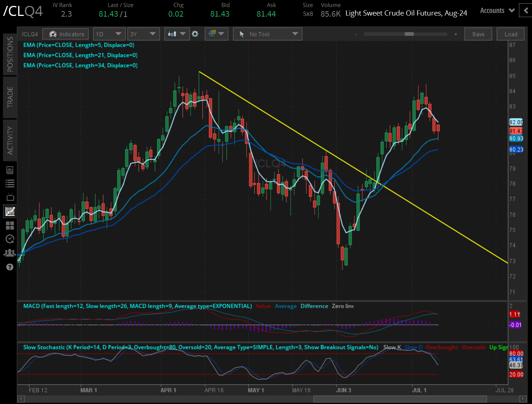Image resolution: width=532 pixels, height=404 pixels.
Task: Click the Overbought legend label
Action: pyautogui.click(x=442, y=347)
